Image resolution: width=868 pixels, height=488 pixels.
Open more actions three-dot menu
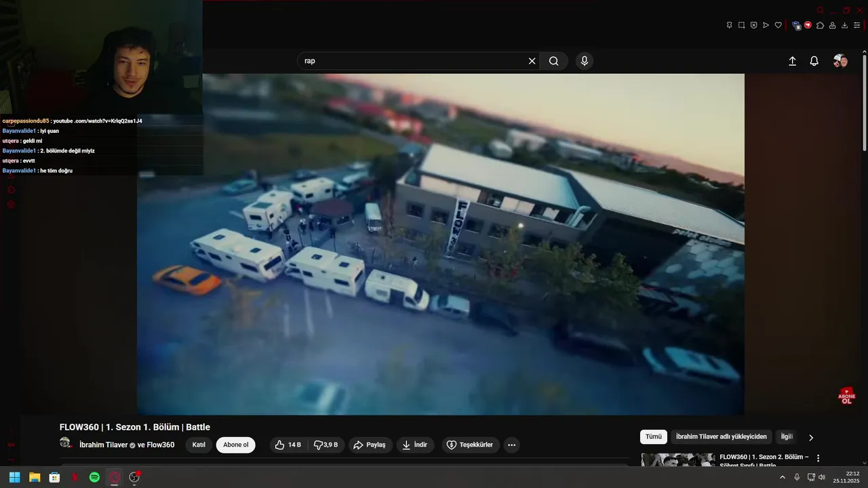pos(512,445)
